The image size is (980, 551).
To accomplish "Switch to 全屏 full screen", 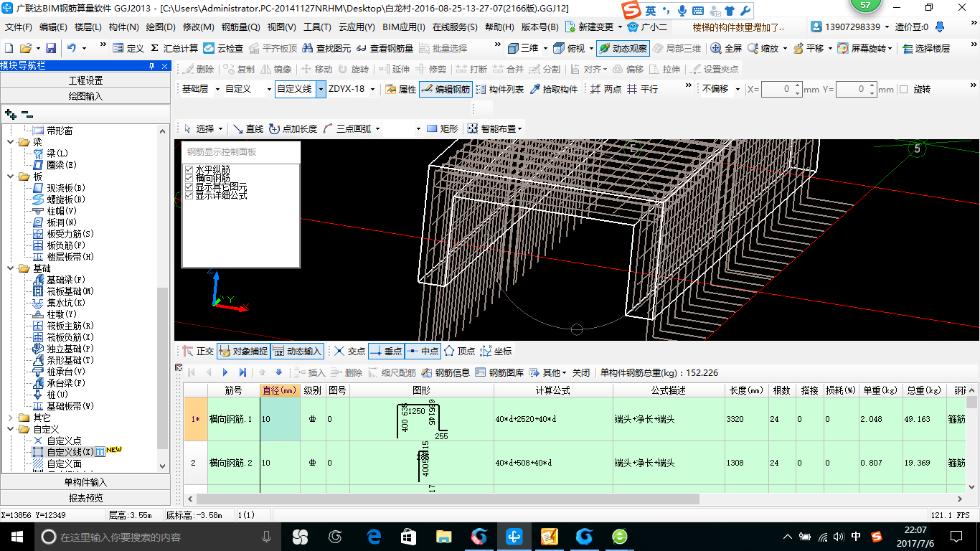I will tap(726, 48).
